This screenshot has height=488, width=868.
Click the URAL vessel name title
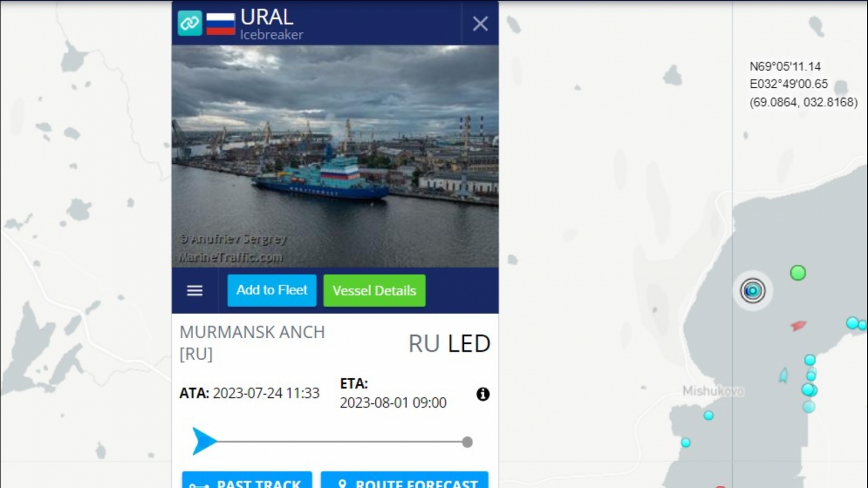(267, 17)
